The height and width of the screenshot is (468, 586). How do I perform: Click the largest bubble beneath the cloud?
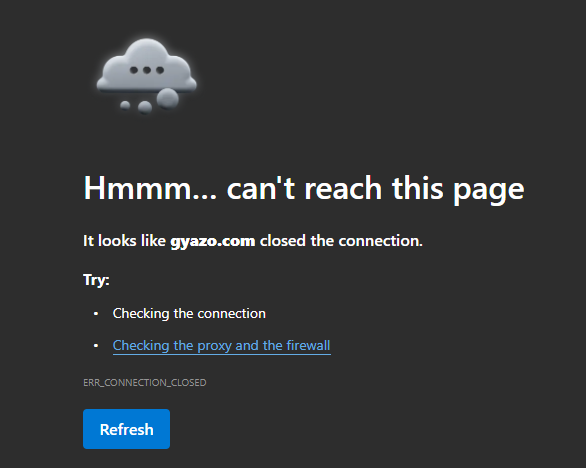click(x=167, y=98)
